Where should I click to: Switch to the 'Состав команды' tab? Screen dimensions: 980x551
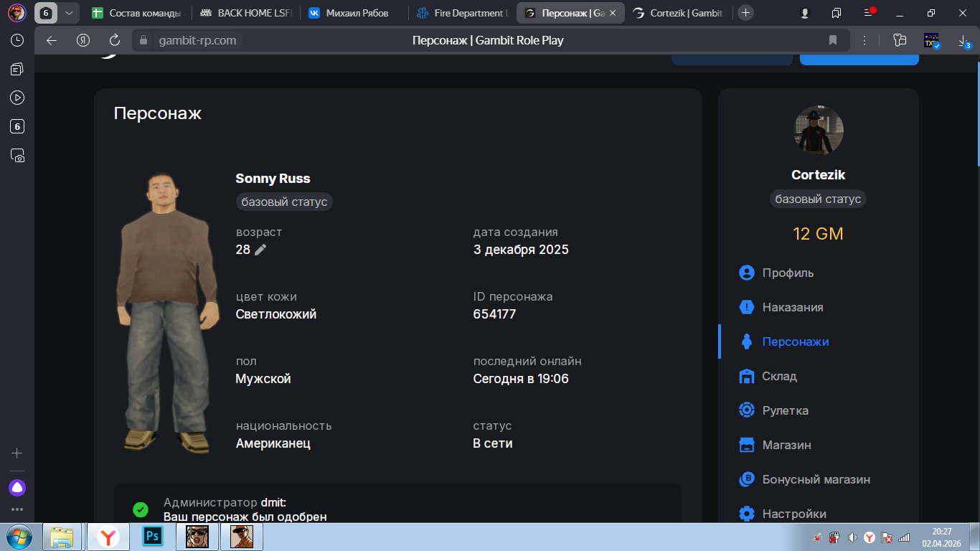pyautogui.click(x=137, y=13)
